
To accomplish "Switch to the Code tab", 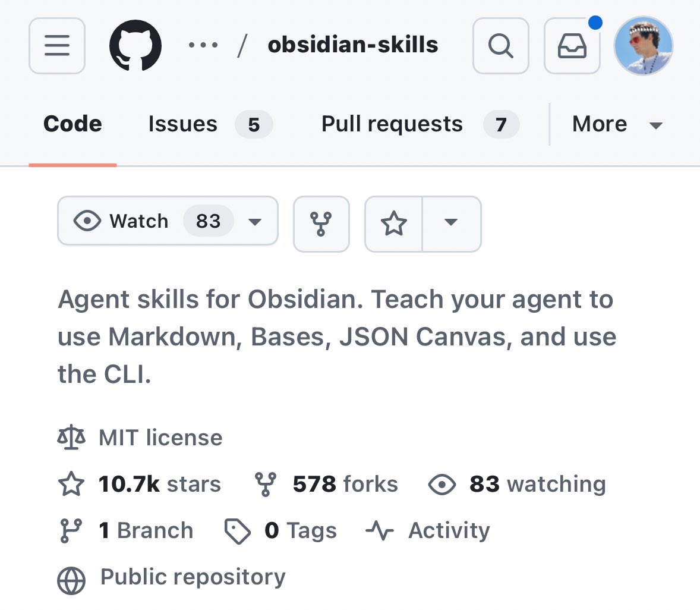I will (x=72, y=124).
